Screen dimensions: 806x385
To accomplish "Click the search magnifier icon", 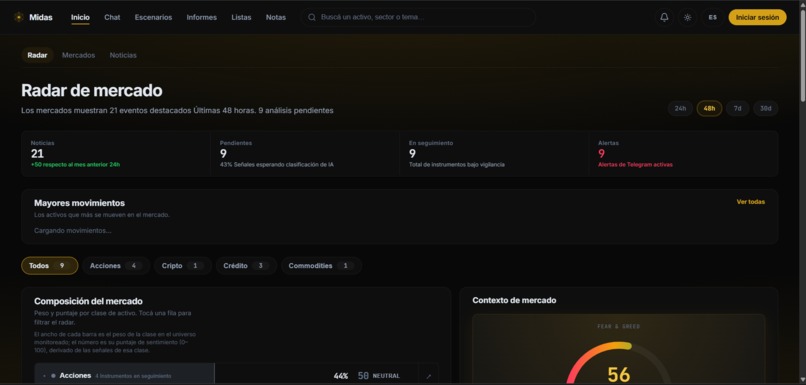I will tap(312, 17).
